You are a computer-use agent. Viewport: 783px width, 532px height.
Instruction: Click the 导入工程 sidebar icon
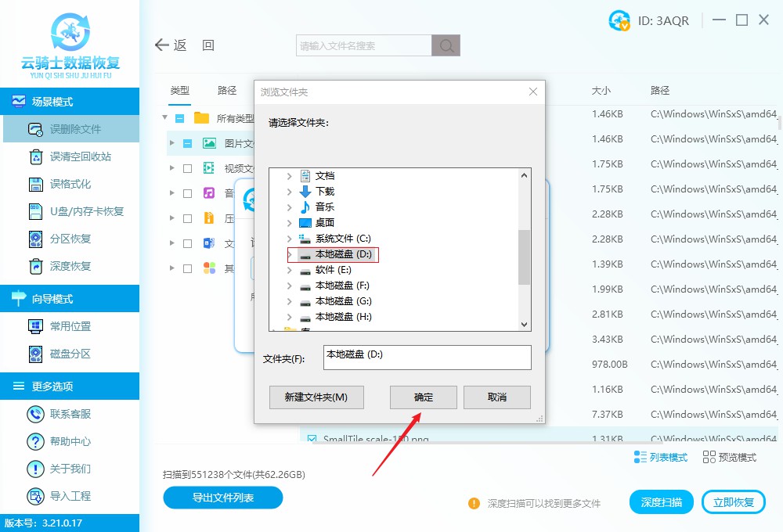coord(34,495)
